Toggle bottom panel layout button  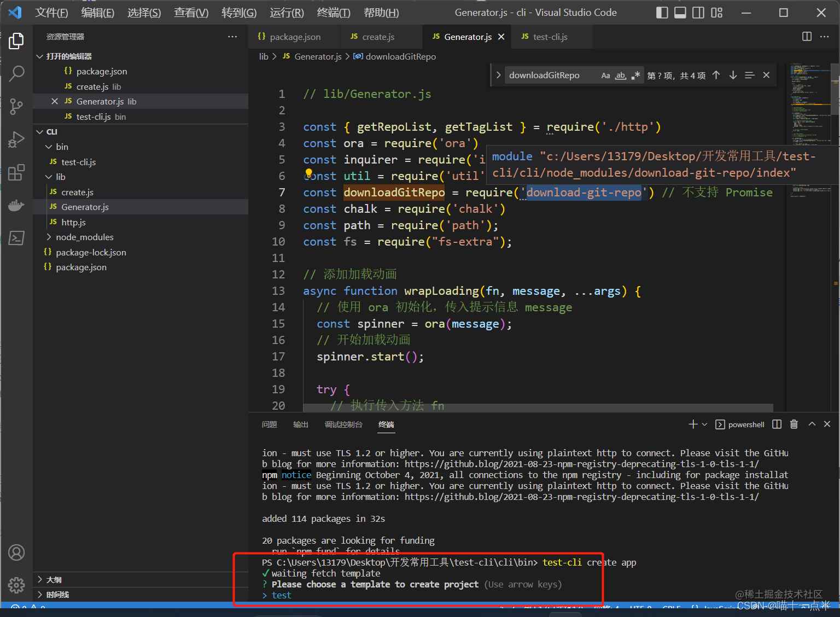point(680,13)
